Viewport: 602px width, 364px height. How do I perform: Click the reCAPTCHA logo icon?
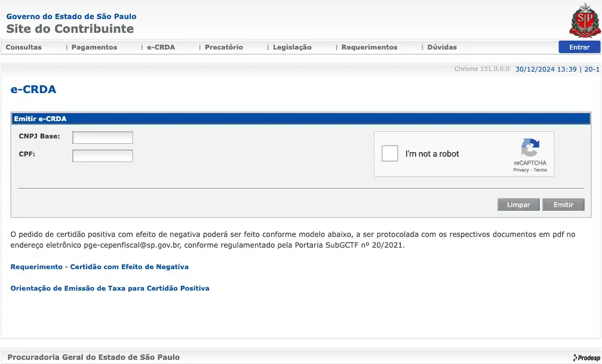point(530,148)
